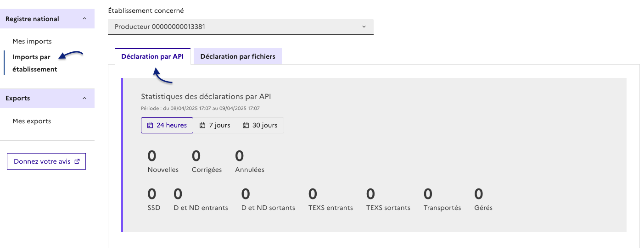Image resolution: width=644 pixels, height=248 pixels.
Task: Go to Mes imports in the sidebar
Action: [x=32, y=41]
